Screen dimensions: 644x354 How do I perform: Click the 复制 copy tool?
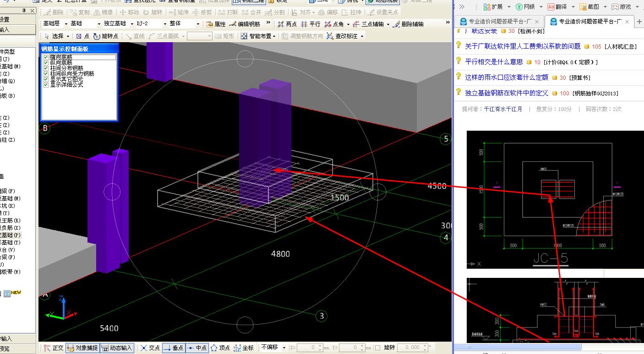[x=80, y=12]
